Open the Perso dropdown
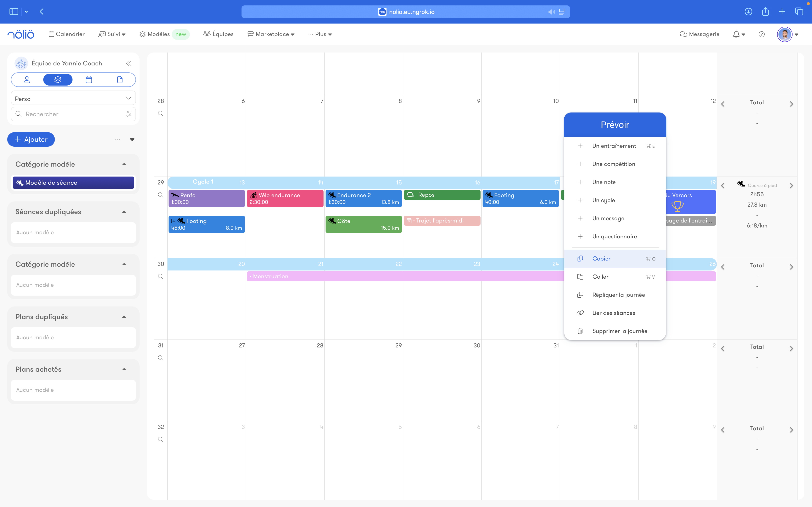Screen dimensions: 812x507 (x=73, y=98)
